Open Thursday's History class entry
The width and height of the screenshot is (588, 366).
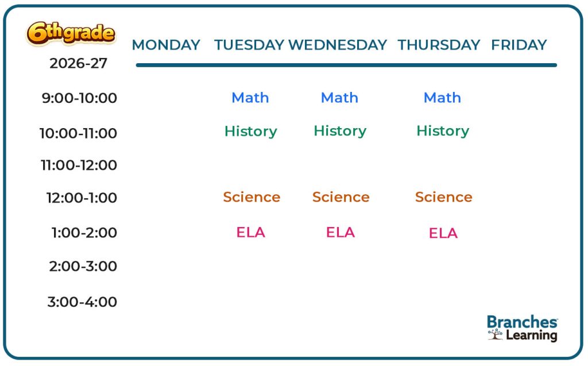click(x=443, y=131)
